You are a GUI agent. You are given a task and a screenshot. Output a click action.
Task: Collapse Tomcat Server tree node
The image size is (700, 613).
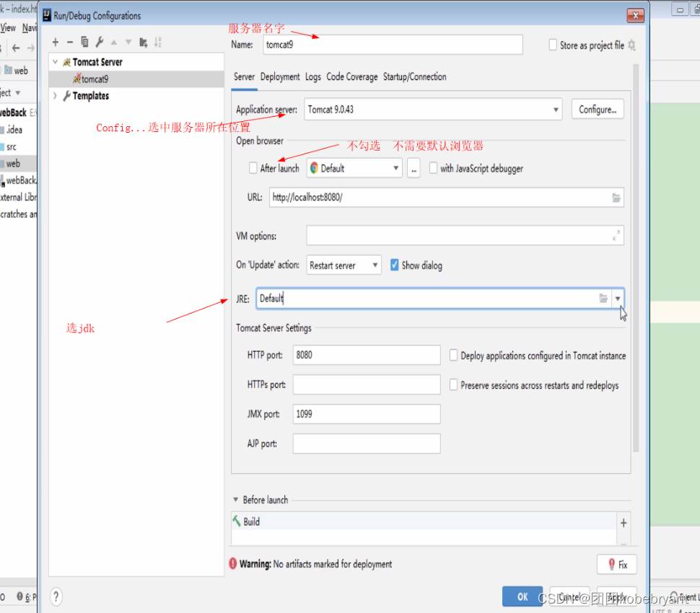click(x=56, y=62)
